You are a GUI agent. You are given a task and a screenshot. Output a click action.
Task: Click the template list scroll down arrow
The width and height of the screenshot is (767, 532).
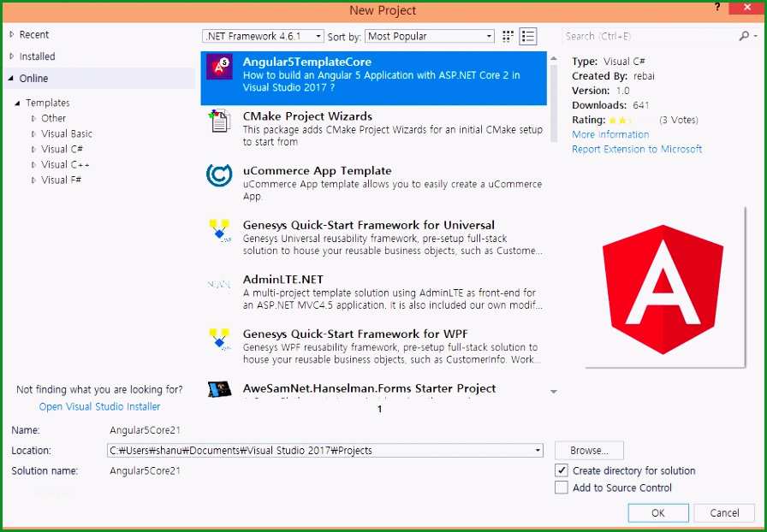[554, 392]
